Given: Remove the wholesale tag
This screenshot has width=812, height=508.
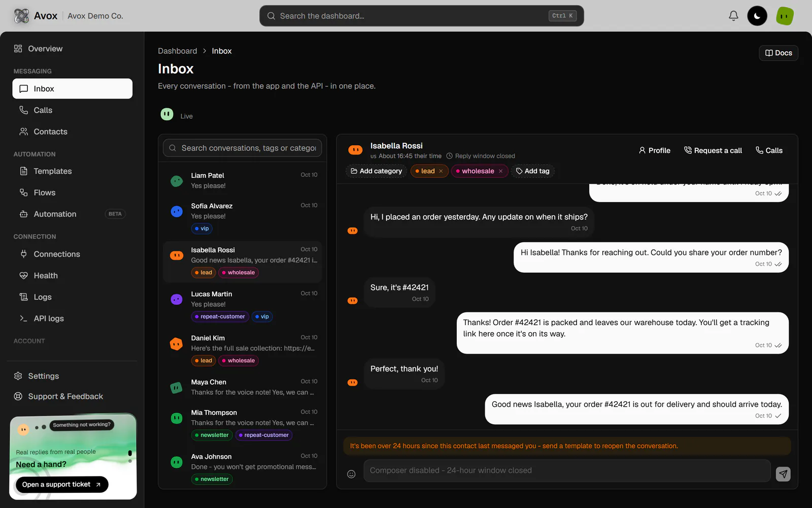Looking at the screenshot, I should [501, 171].
